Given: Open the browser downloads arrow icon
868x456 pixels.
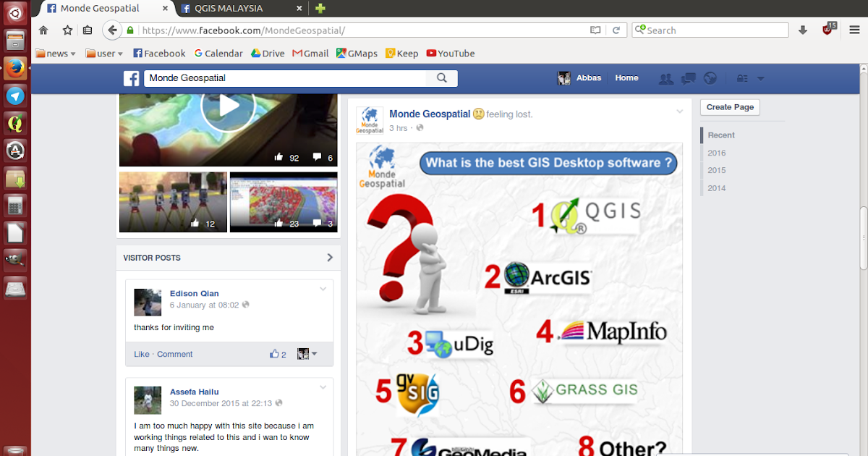Looking at the screenshot, I should [x=803, y=30].
